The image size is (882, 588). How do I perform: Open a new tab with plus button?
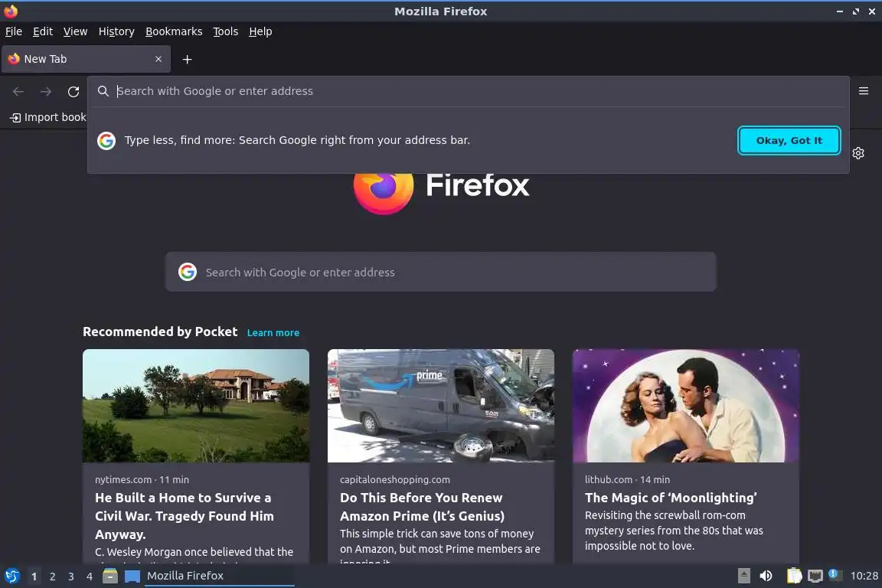click(188, 59)
